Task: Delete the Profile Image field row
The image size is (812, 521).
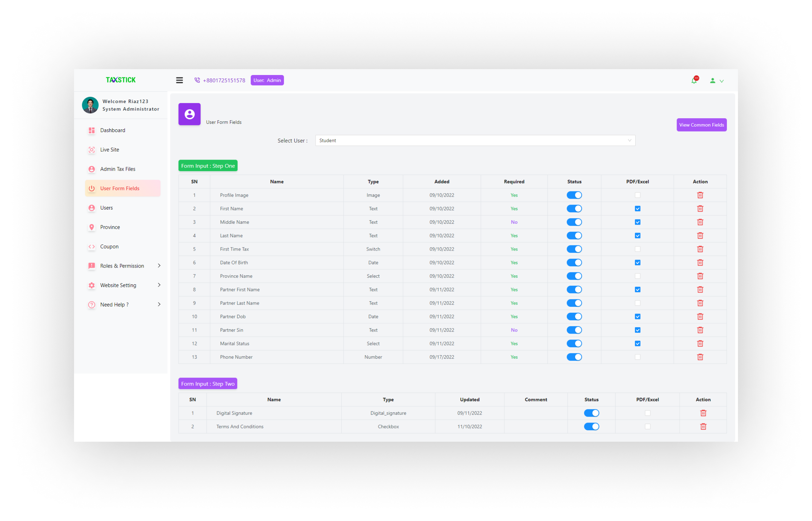Action: pyautogui.click(x=700, y=195)
